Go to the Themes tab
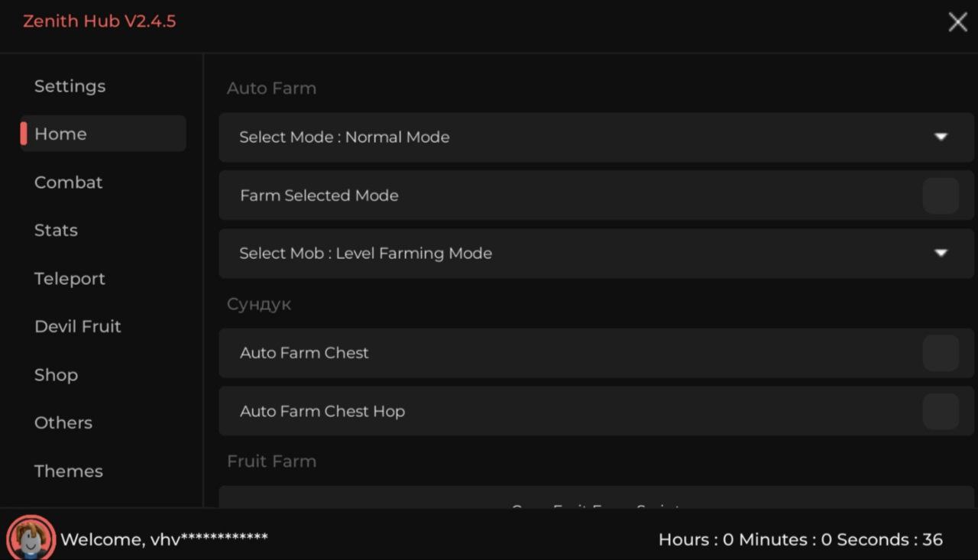Screen dimensions: 978x560 tap(69, 471)
